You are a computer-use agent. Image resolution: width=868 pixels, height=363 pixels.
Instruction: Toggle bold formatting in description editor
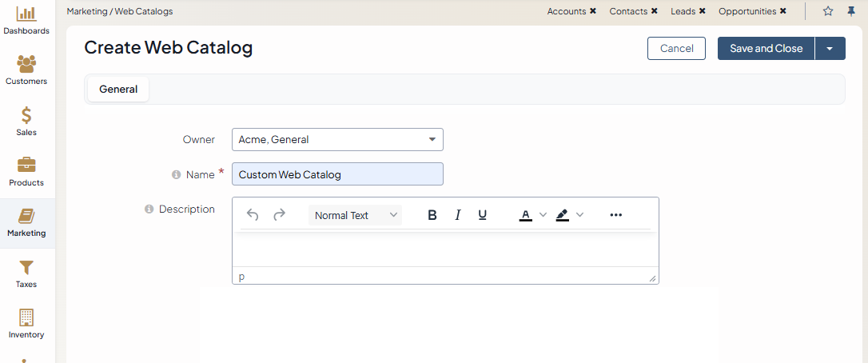tap(432, 215)
